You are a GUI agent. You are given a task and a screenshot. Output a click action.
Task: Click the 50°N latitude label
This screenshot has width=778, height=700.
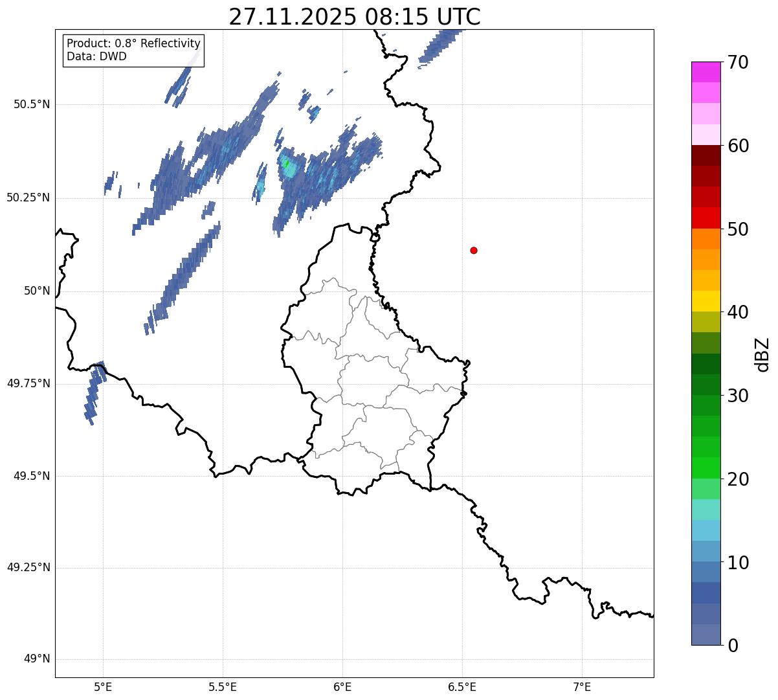37,291
